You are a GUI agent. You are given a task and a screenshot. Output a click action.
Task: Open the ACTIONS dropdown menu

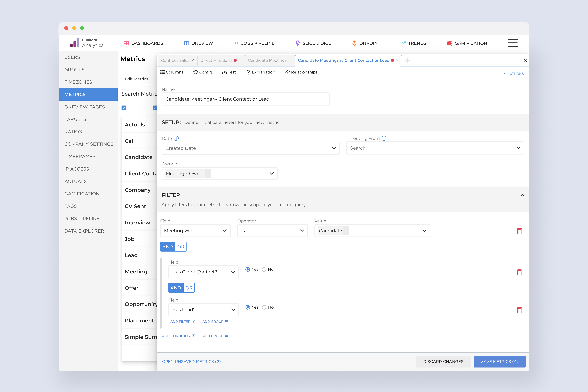coord(513,73)
